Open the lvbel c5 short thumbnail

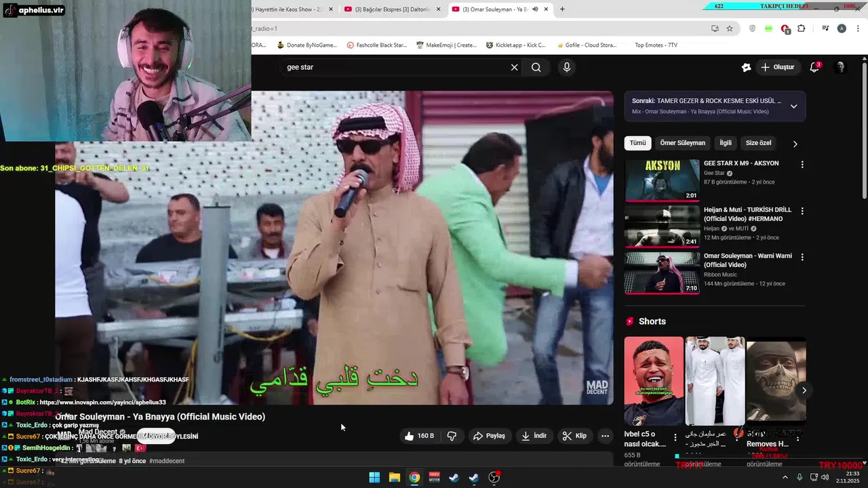pyautogui.click(x=654, y=381)
